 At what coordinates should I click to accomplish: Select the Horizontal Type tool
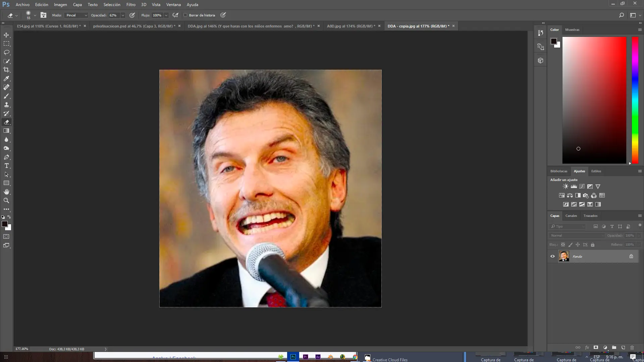pyautogui.click(x=6, y=166)
